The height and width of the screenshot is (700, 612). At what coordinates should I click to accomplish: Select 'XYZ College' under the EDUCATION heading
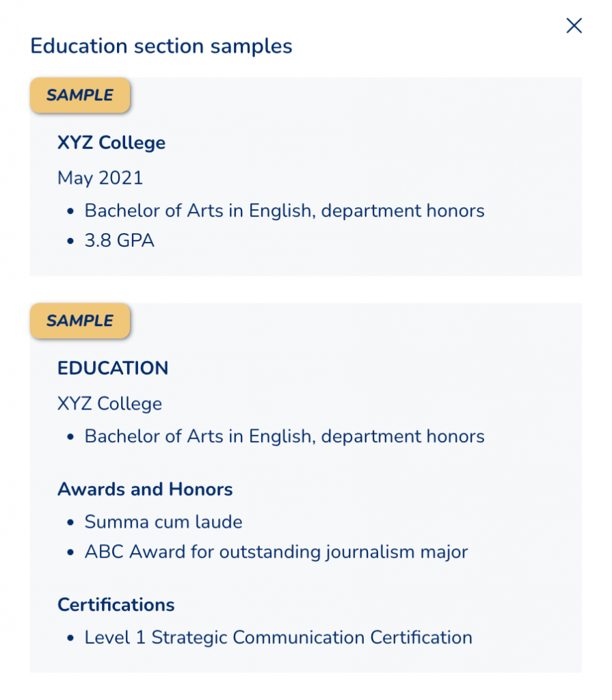click(109, 404)
